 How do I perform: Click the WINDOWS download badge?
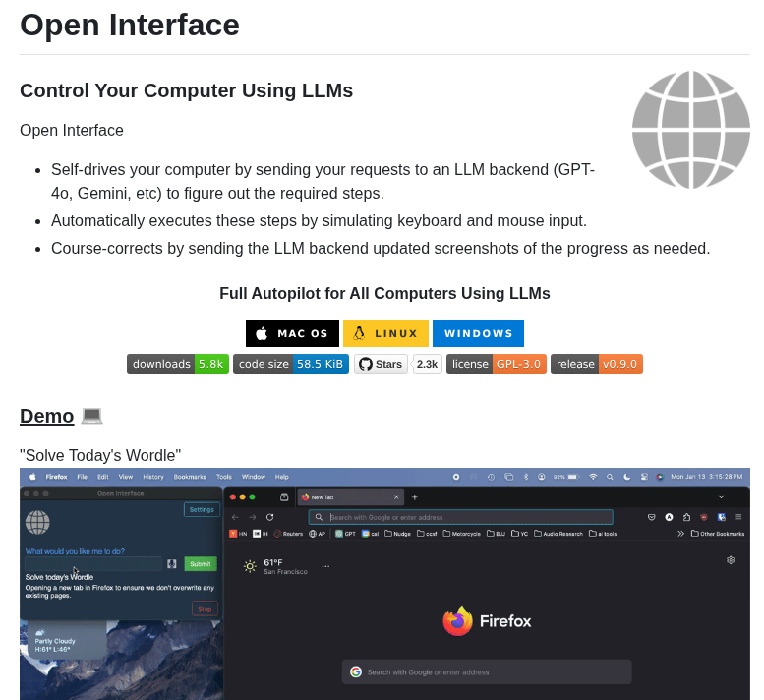point(478,333)
